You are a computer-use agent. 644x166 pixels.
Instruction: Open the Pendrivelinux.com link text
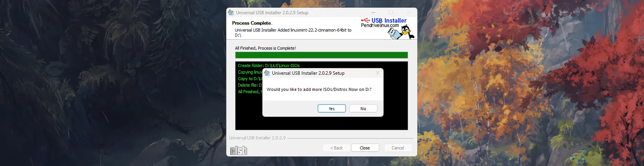[380, 25]
